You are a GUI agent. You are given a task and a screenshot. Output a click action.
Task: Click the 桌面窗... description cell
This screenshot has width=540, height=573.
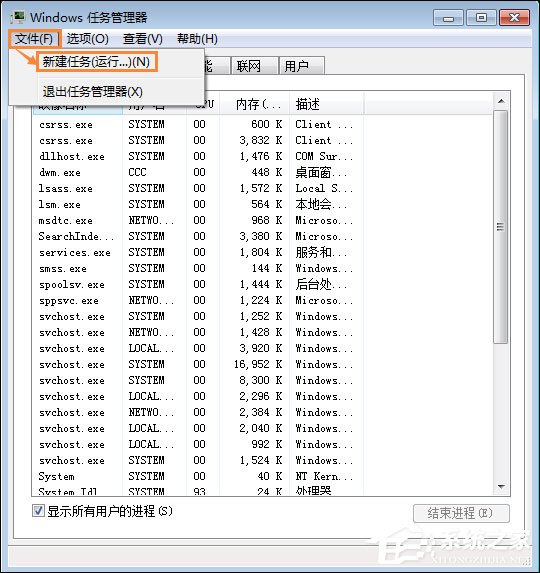point(322,172)
